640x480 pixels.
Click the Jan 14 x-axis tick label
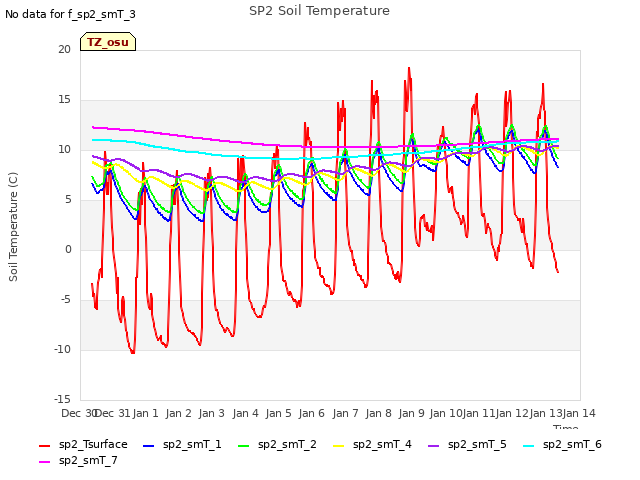click(x=579, y=413)
